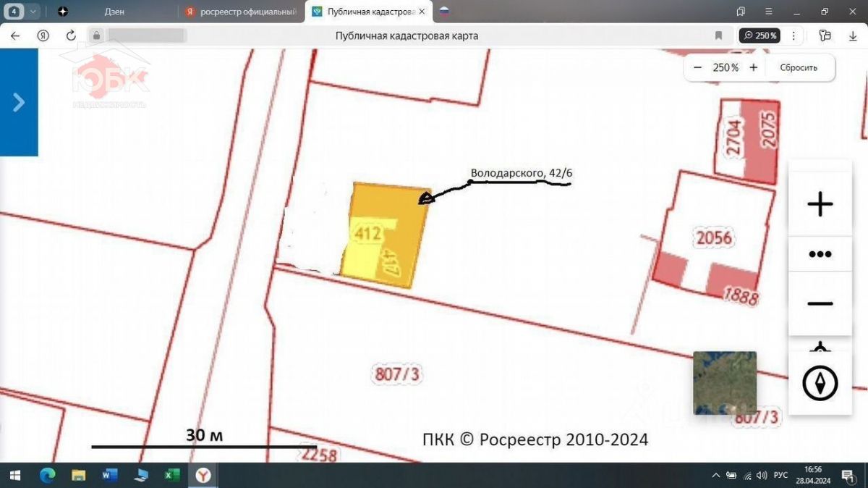
Task: Expand the tab group dropdown arrow
Action: [33, 12]
